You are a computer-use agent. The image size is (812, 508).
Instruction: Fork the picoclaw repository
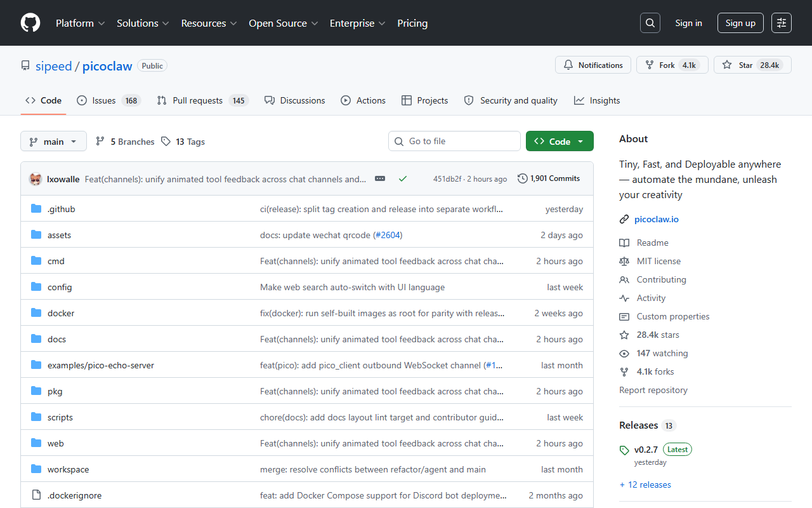(x=672, y=65)
